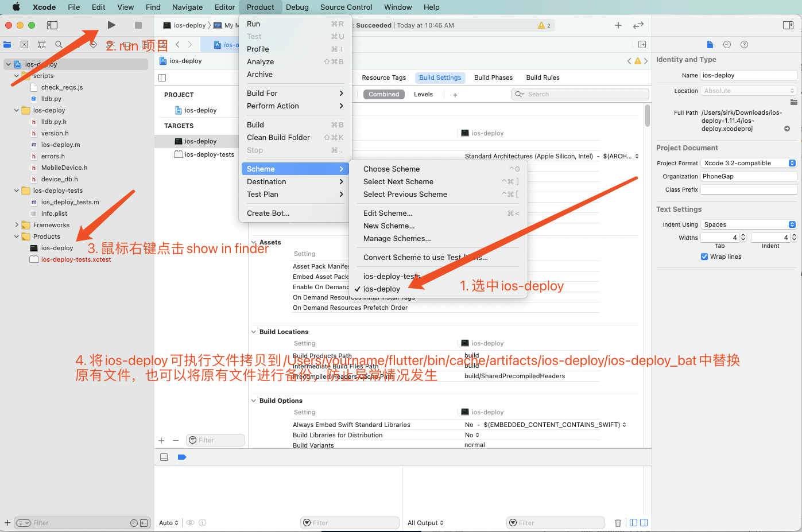Click the trash icon in console area

[618, 523]
